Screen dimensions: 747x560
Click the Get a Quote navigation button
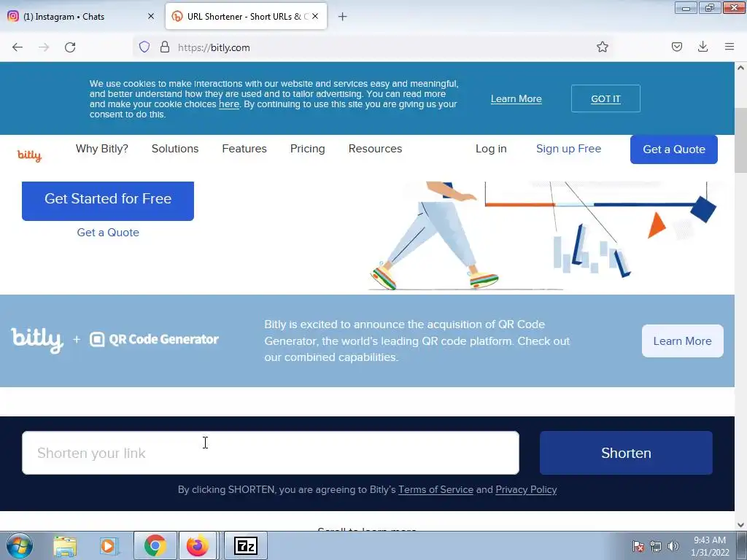click(x=673, y=149)
